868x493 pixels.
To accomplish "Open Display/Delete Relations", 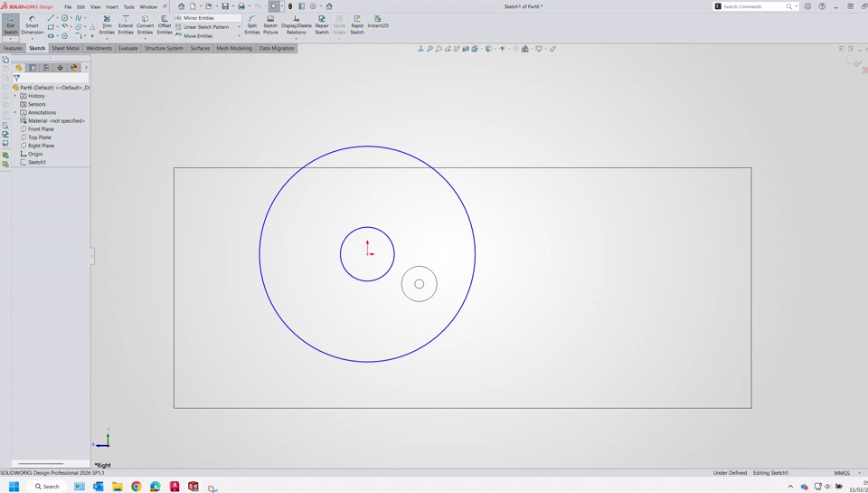I will (x=297, y=25).
